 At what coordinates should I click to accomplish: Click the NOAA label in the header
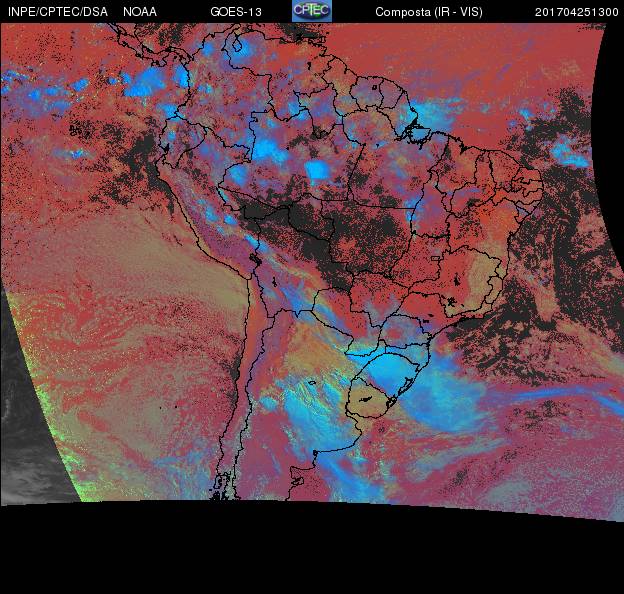coord(140,12)
